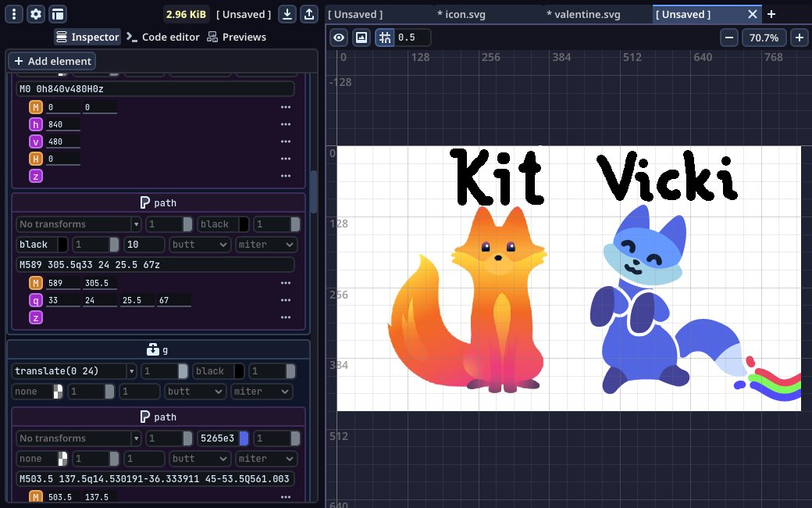The width and height of the screenshot is (812, 508).
Task: Open the black path's butt linecap dropdown
Action: tap(200, 245)
